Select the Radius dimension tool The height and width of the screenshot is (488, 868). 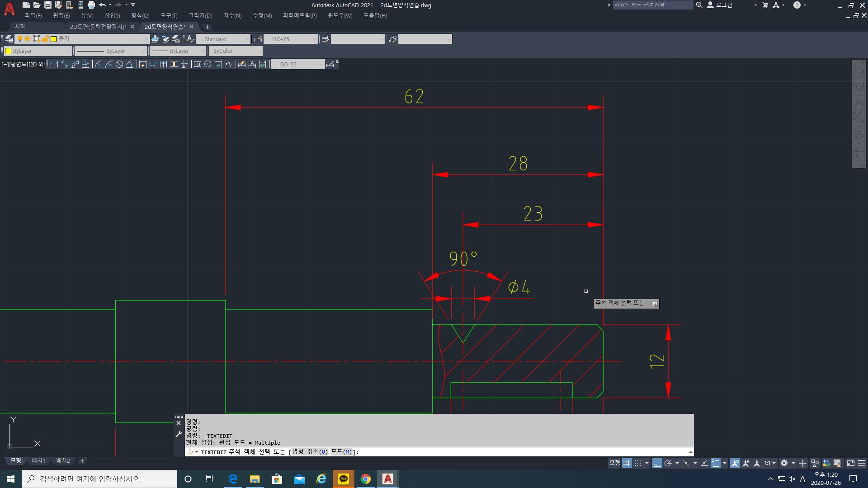coord(99,64)
